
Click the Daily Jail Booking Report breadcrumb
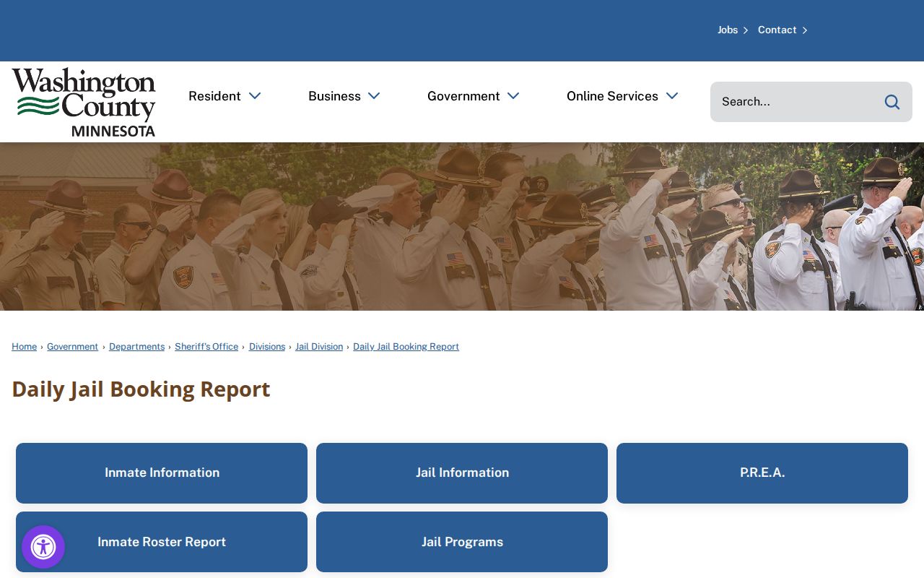click(406, 347)
